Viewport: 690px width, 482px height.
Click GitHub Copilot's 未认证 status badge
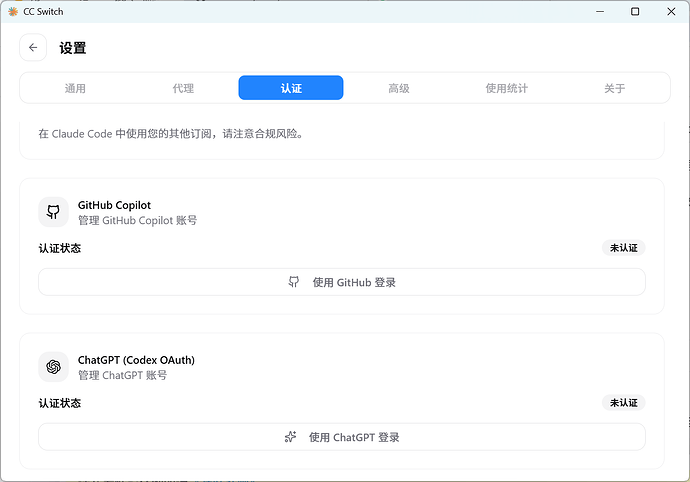624,248
